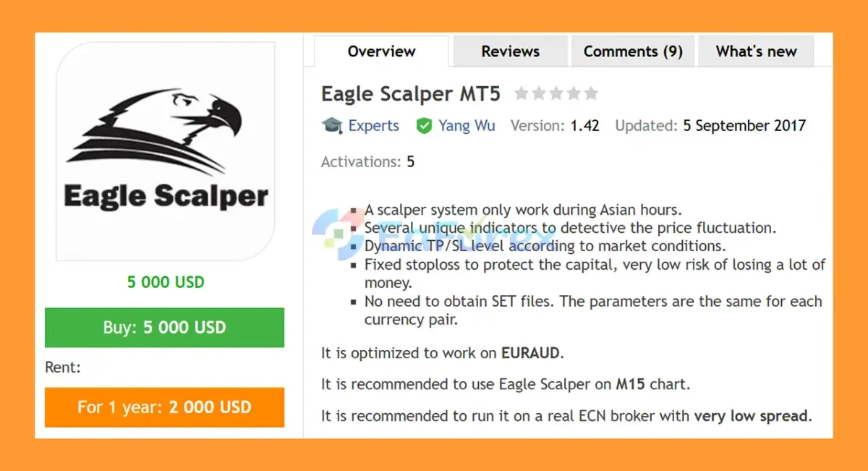Click the 5 September 2017 updated date
868x471 pixels.
click(744, 126)
